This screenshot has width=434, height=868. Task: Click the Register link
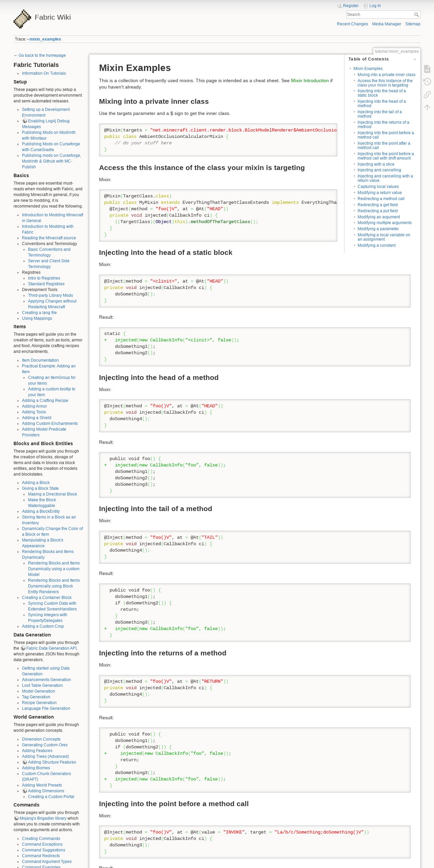coord(351,6)
